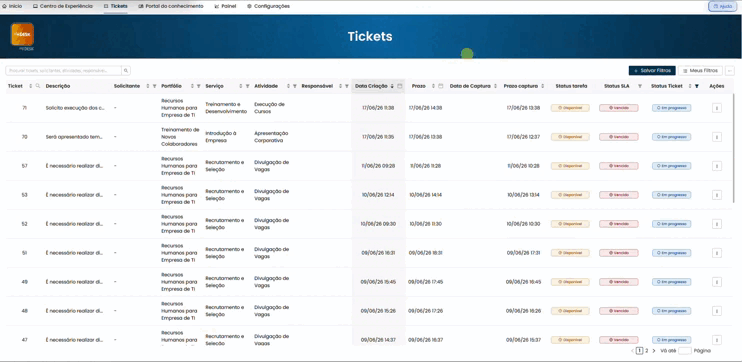
Task: Click 'Apresentação Corporativa' activity cell
Action: (x=271, y=137)
